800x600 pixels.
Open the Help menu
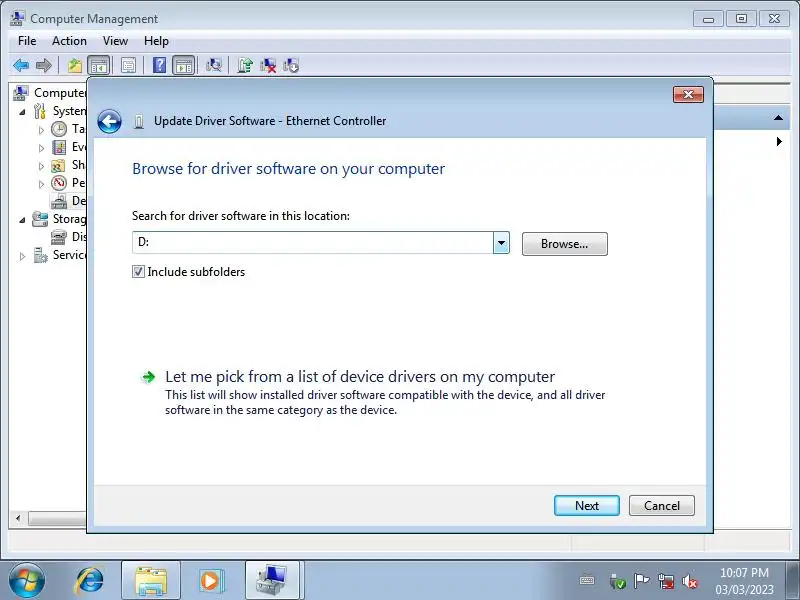coord(156,41)
